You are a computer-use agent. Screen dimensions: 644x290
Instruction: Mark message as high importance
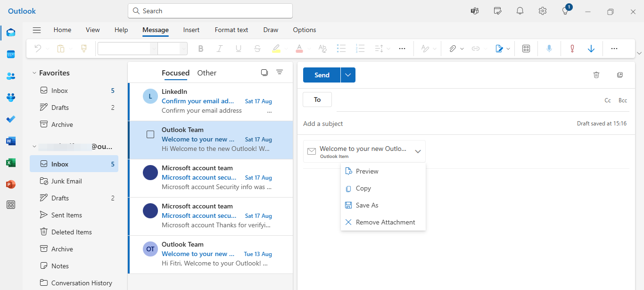tap(572, 48)
